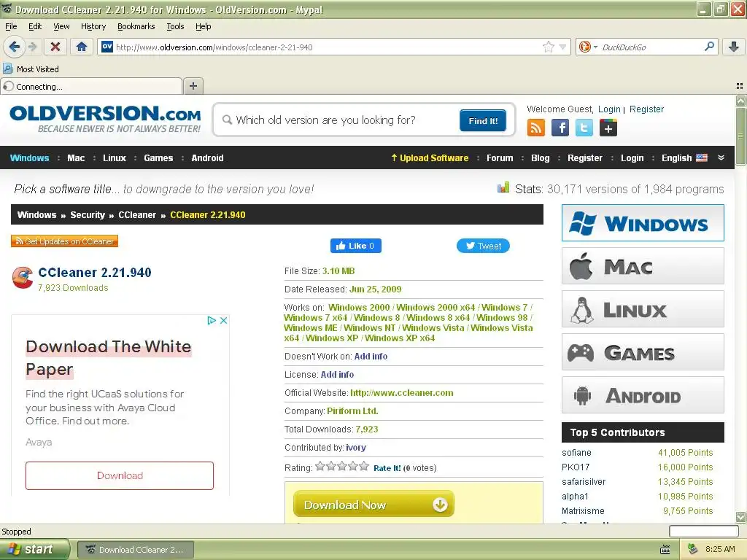Stop loading with the red X button

tap(55, 47)
